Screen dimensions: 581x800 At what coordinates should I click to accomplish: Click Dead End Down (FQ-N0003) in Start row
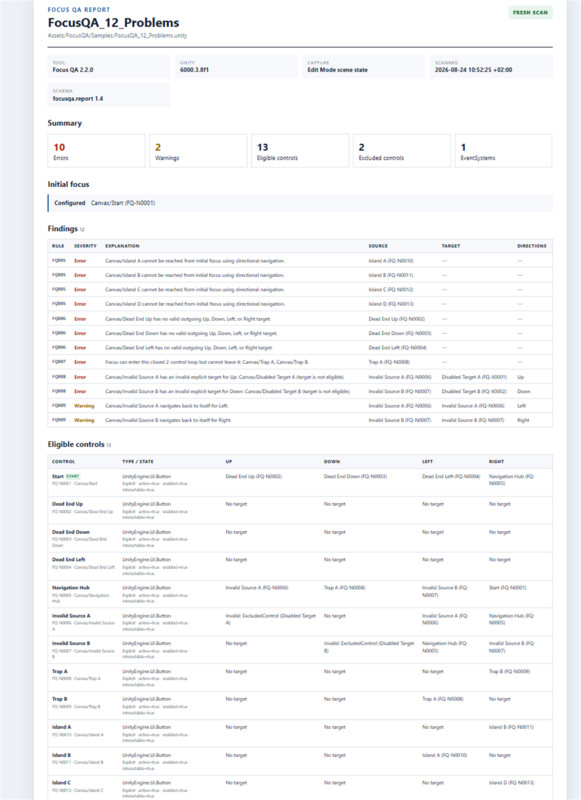(355, 476)
